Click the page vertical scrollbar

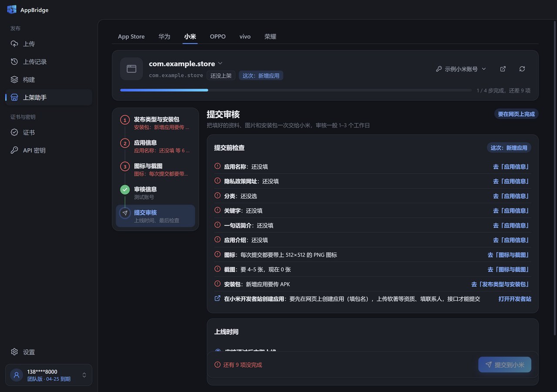[554, 177]
